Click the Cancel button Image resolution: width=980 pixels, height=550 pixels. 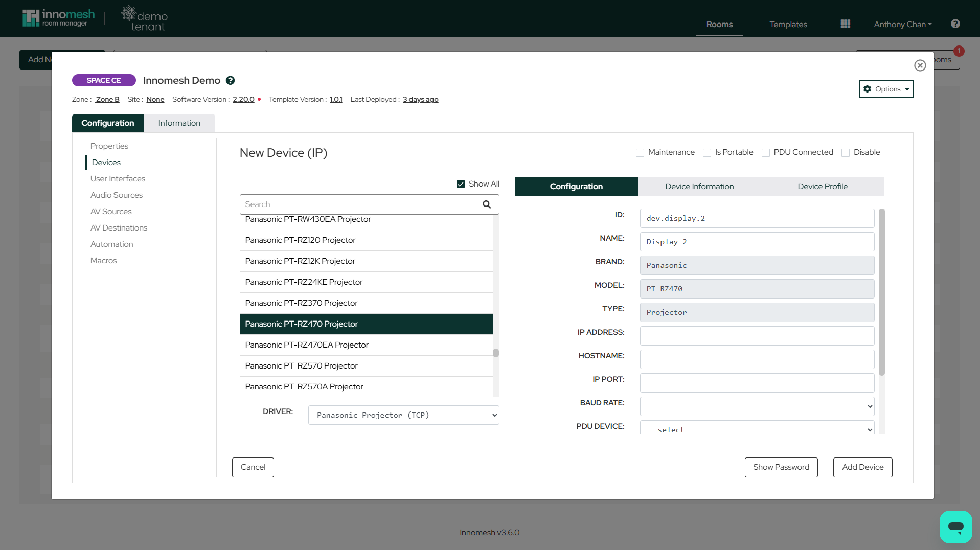pos(253,467)
